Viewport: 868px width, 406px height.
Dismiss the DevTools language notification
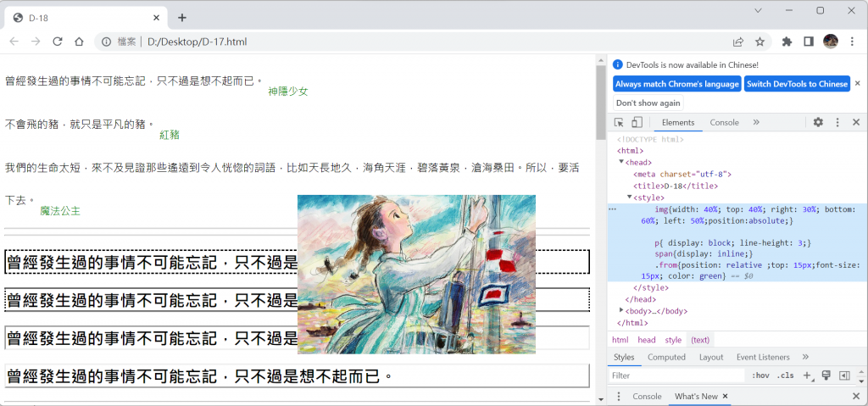tap(858, 84)
